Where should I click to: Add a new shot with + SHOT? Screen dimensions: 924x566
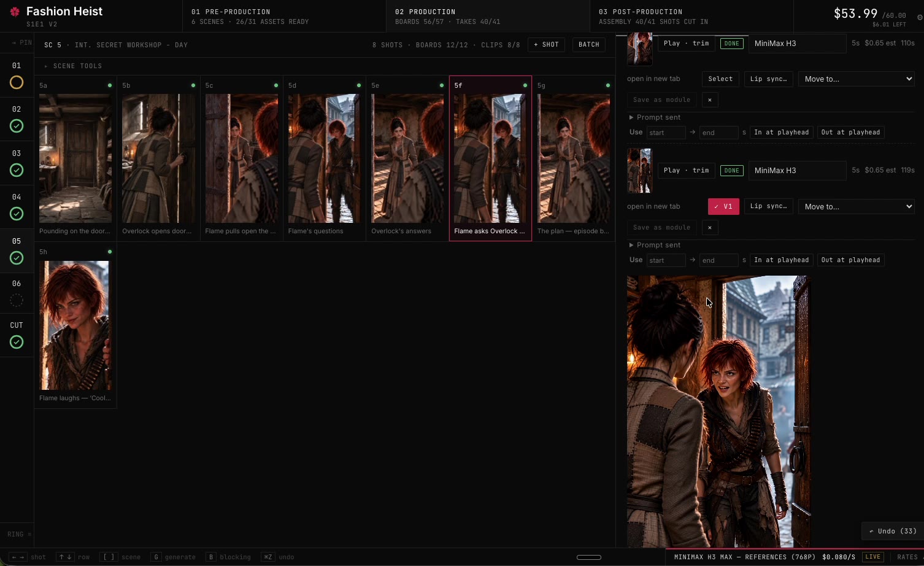[x=546, y=45]
